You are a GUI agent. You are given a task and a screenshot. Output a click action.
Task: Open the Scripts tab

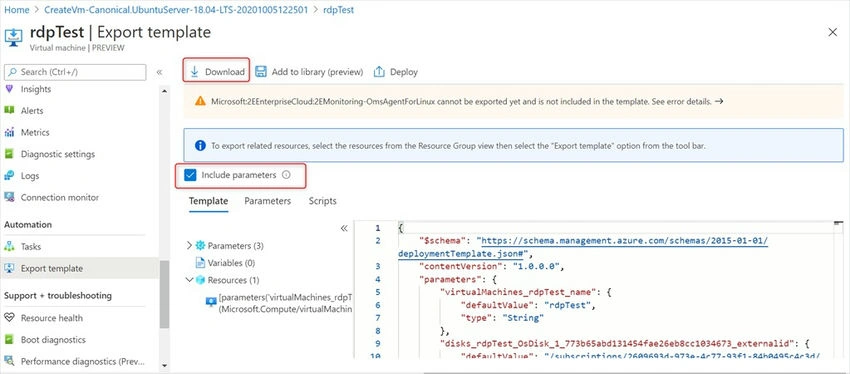click(x=323, y=201)
